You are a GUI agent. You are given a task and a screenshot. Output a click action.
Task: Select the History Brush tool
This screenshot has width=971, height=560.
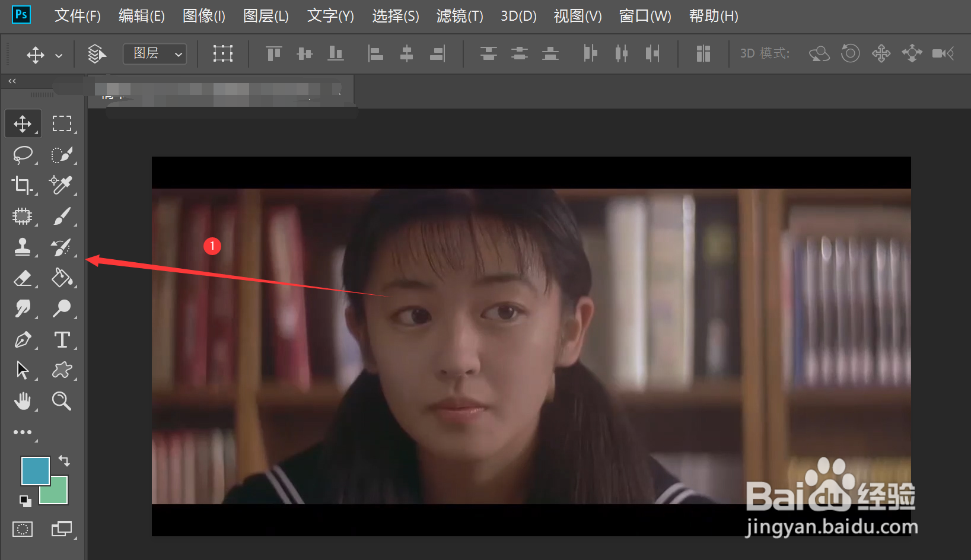click(62, 247)
